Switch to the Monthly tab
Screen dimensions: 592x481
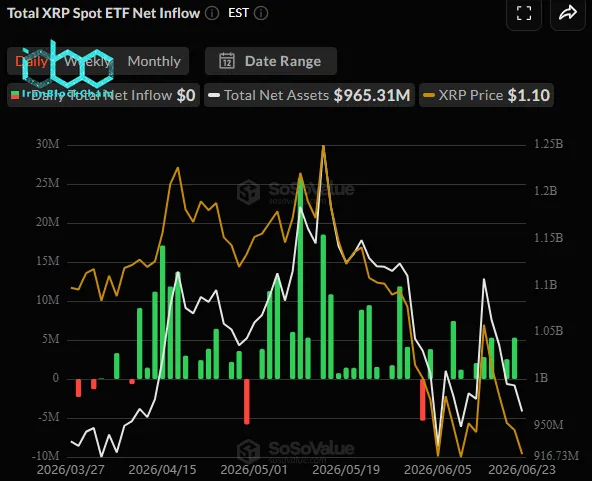pyautogui.click(x=154, y=61)
